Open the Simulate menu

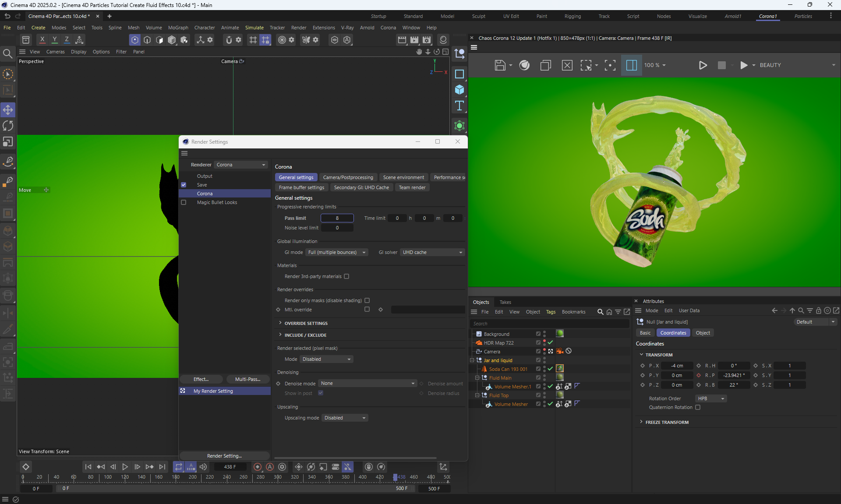254,28
